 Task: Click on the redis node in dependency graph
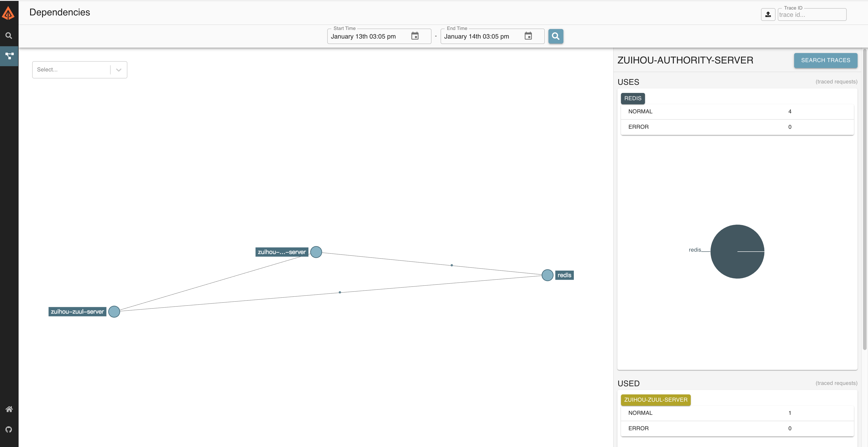(x=547, y=275)
